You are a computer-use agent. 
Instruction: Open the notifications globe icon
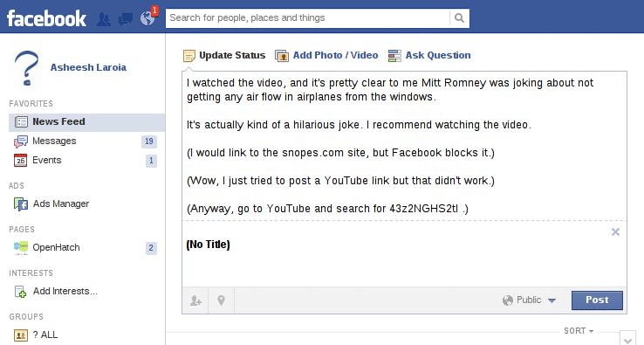(147, 18)
